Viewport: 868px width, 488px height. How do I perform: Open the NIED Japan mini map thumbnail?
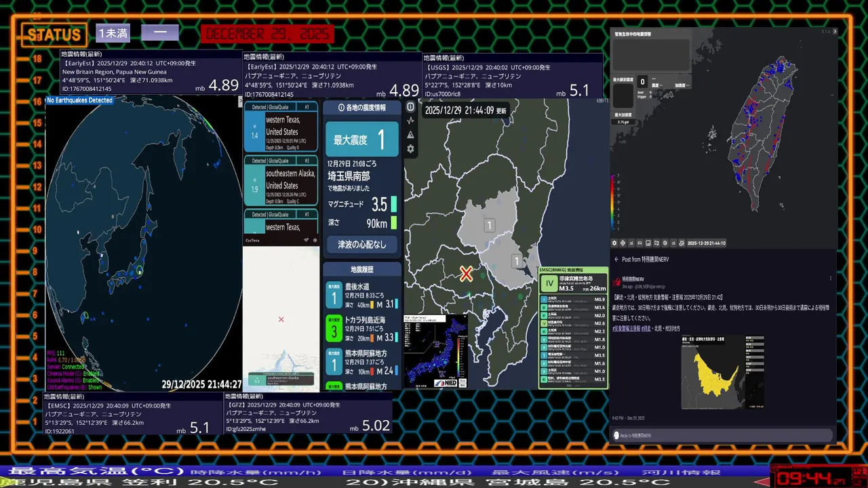coord(435,350)
